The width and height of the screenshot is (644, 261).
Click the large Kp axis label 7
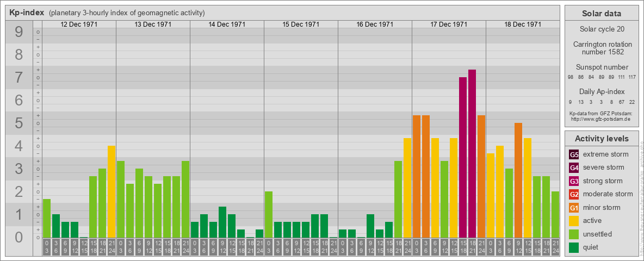pos(18,78)
